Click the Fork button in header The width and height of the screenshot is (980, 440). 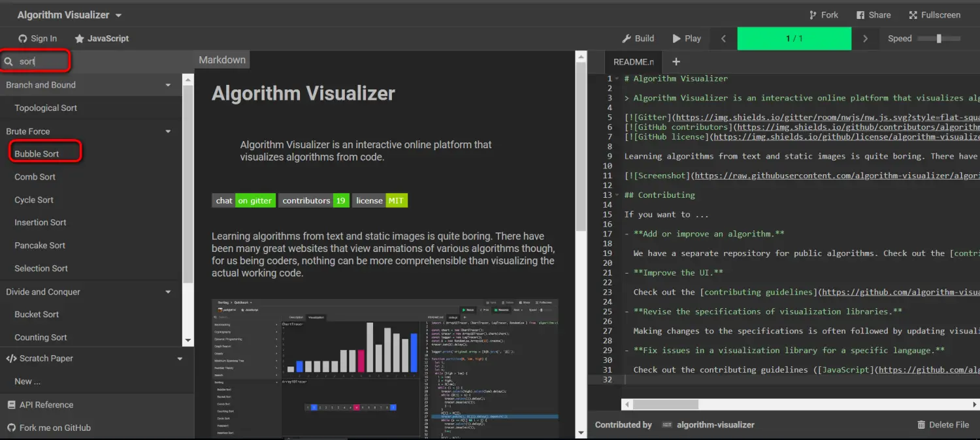tap(823, 15)
